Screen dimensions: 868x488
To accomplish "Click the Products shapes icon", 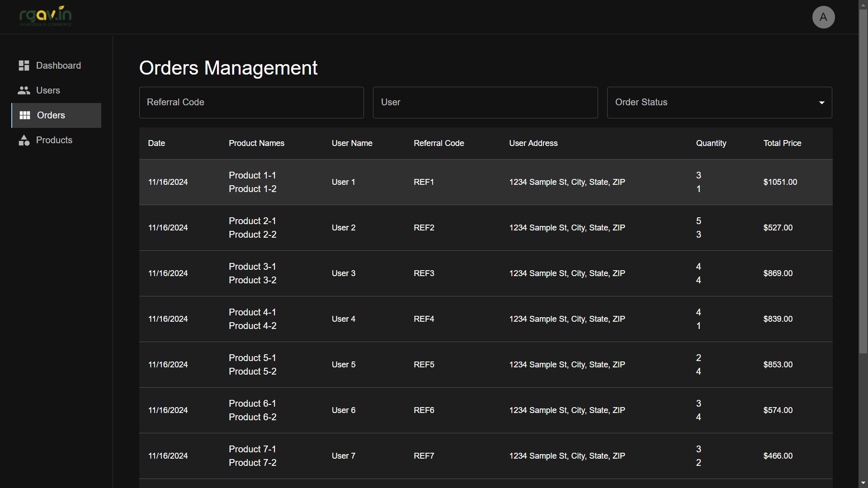I will 24,140.
